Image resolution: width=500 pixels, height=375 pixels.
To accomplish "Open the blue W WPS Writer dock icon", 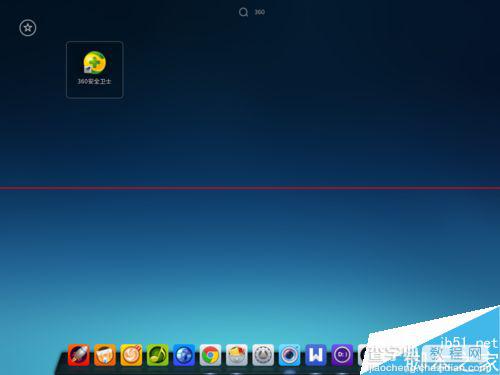I will (x=315, y=355).
